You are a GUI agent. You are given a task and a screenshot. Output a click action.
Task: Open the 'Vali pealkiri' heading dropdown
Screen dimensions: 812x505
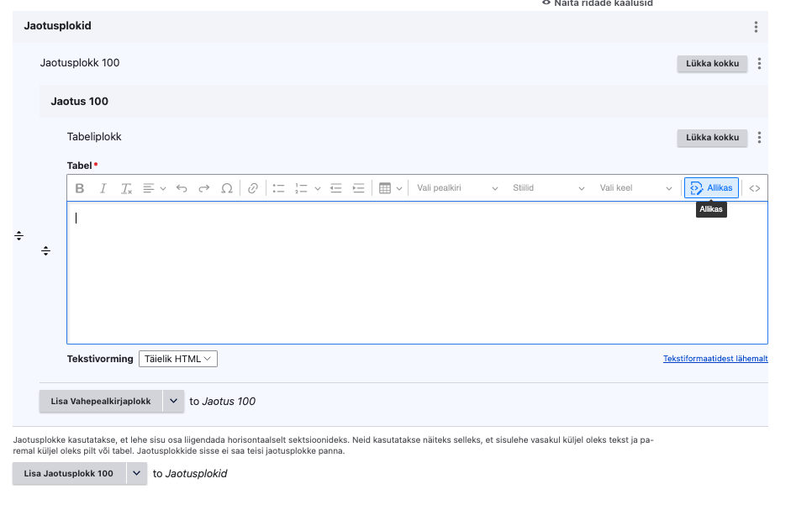point(457,188)
